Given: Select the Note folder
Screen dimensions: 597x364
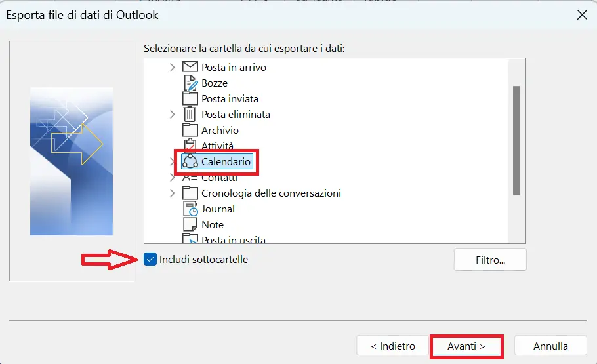Looking at the screenshot, I should click(x=213, y=225).
